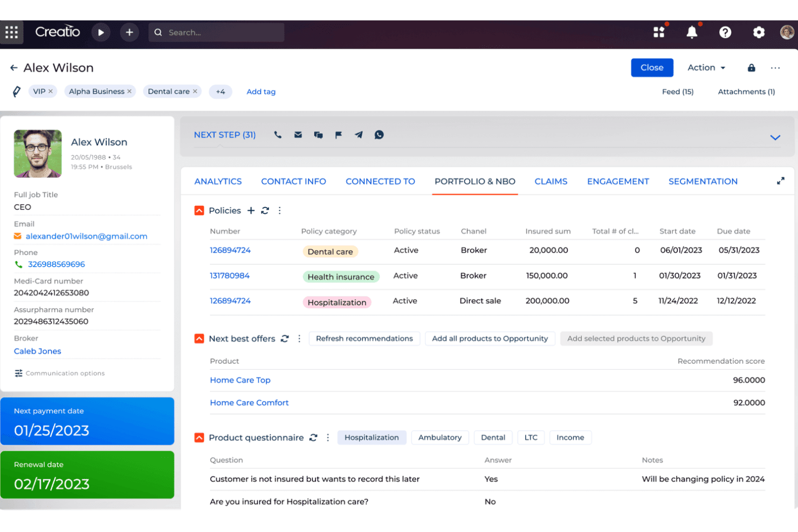Click the chat icon in Next Step
The height and width of the screenshot is (532, 798).
coord(319,135)
